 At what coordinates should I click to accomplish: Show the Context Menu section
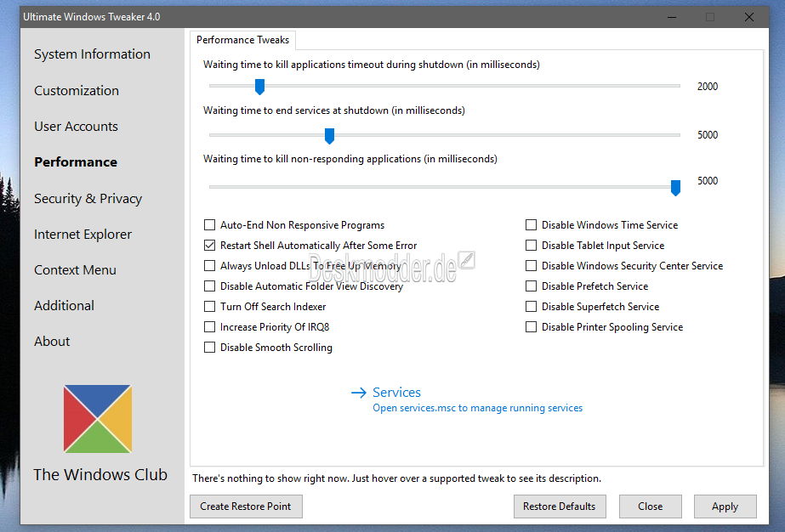pyautogui.click(x=75, y=270)
